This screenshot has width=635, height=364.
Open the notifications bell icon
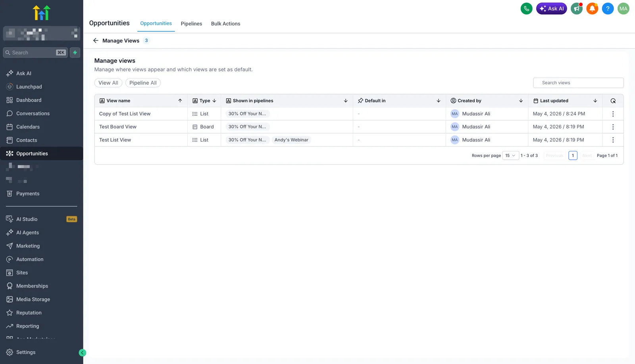tap(592, 8)
